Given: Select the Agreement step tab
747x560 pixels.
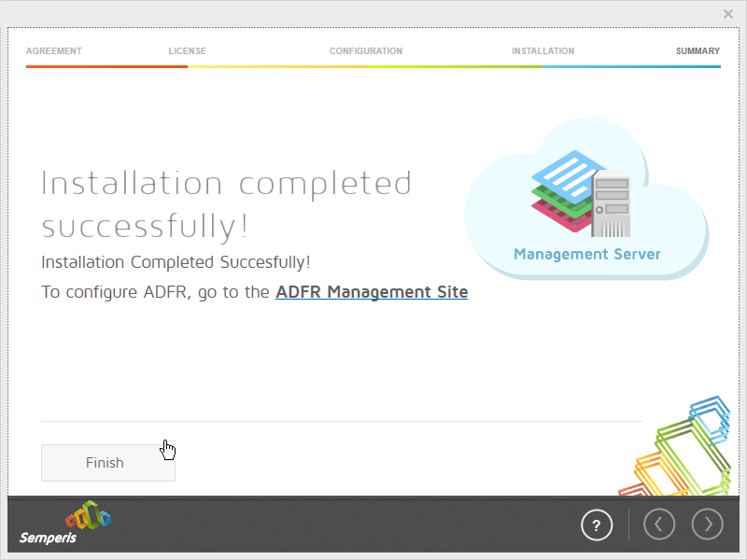Looking at the screenshot, I should [54, 51].
